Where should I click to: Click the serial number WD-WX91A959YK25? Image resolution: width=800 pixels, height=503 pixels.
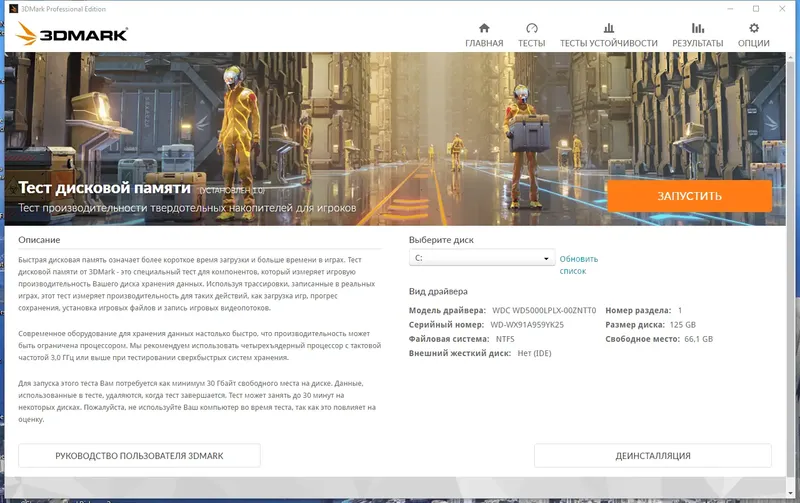pos(527,324)
